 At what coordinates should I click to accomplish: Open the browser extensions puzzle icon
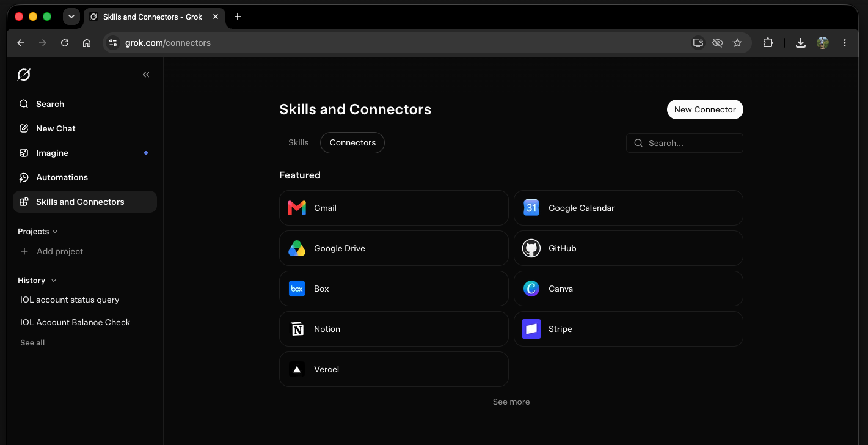[768, 43]
